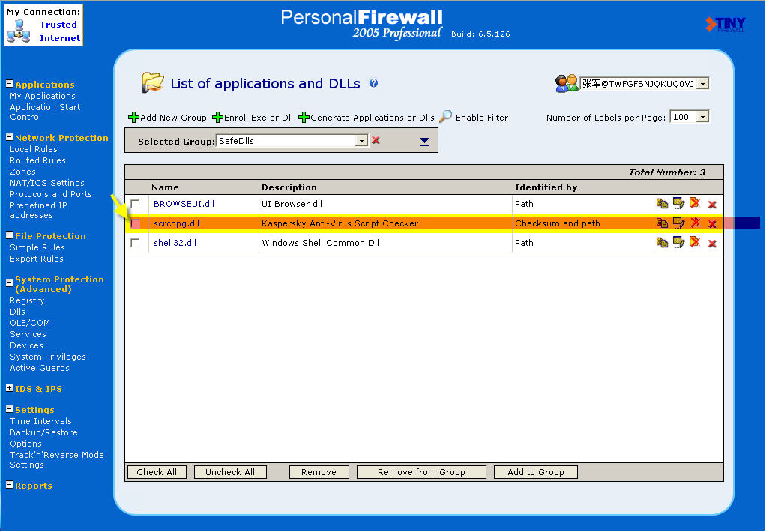Click 'Kaspersky Anti-Virus Script Checker' description

[x=340, y=224]
